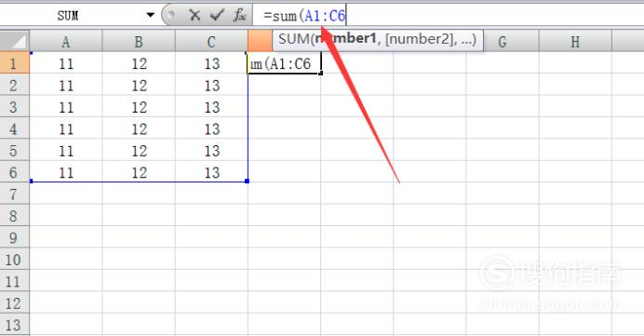Select row 7 header
Screen dimensions: 644x336
coord(14,194)
